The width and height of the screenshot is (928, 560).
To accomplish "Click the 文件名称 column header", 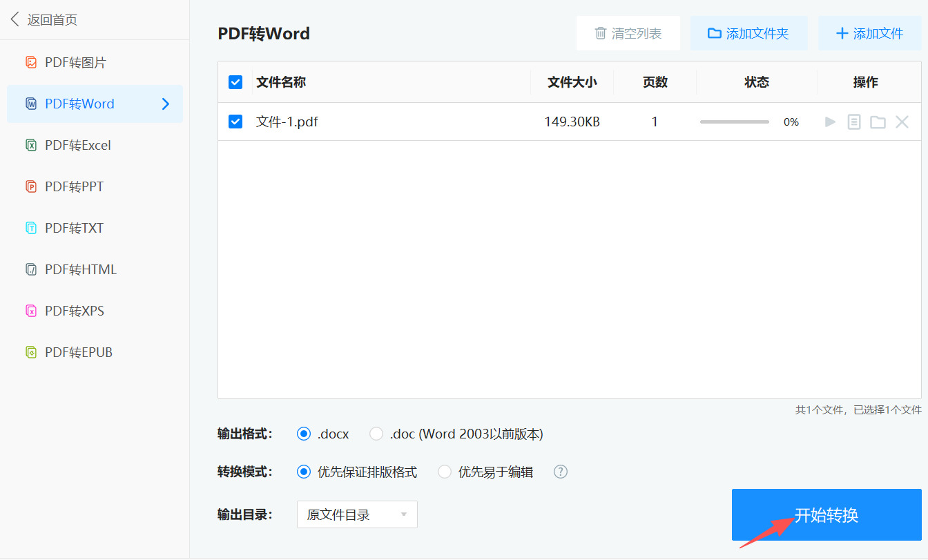I will pyautogui.click(x=281, y=82).
